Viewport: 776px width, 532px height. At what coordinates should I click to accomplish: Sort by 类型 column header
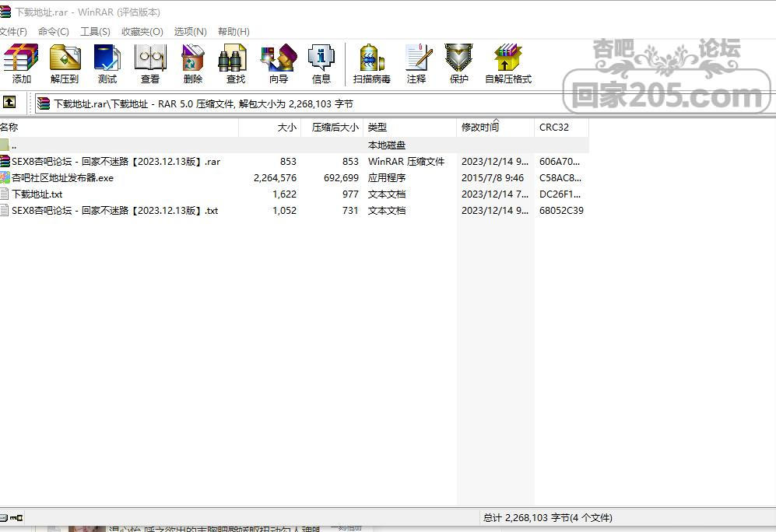(409, 128)
